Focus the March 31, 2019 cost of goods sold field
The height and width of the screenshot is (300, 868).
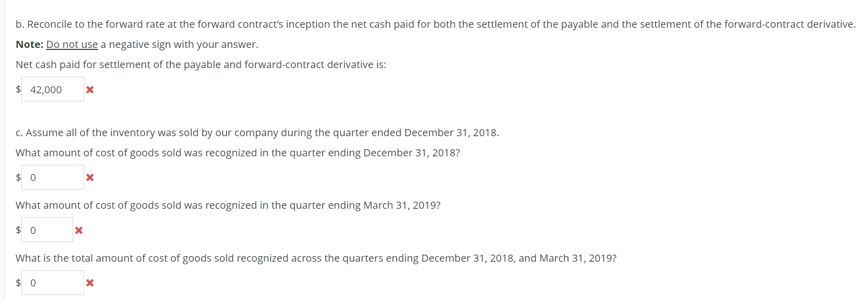[x=47, y=230]
